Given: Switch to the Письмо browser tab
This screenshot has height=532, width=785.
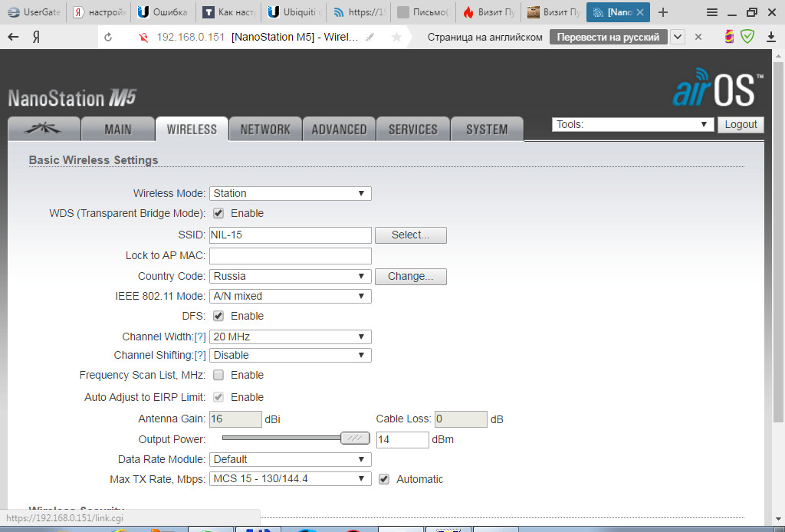Looking at the screenshot, I should [423, 12].
